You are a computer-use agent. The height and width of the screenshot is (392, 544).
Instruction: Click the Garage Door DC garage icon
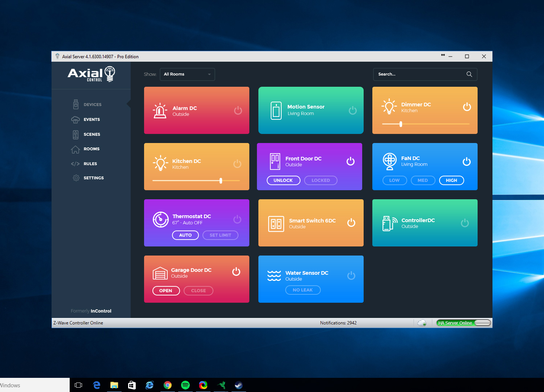click(160, 273)
